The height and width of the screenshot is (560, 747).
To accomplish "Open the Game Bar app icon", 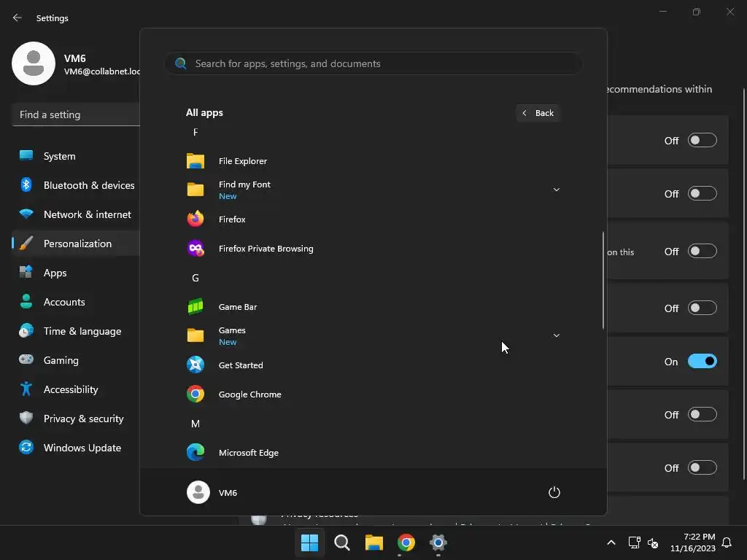I will (196, 307).
